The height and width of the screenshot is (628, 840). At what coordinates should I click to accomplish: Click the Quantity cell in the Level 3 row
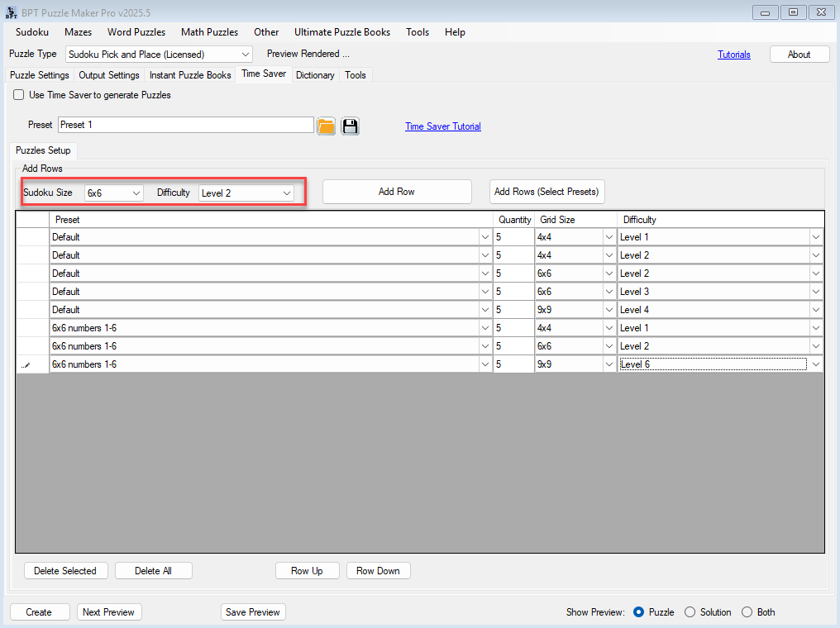coord(513,292)
